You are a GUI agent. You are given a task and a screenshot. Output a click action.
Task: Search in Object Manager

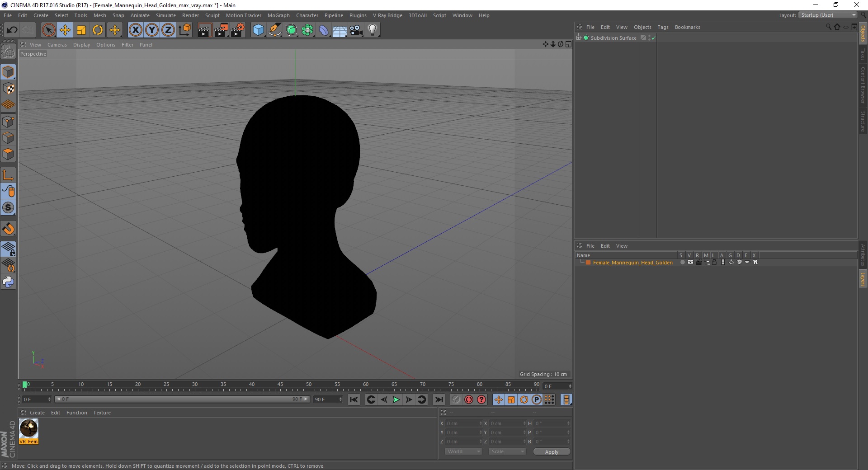(829, 27)
